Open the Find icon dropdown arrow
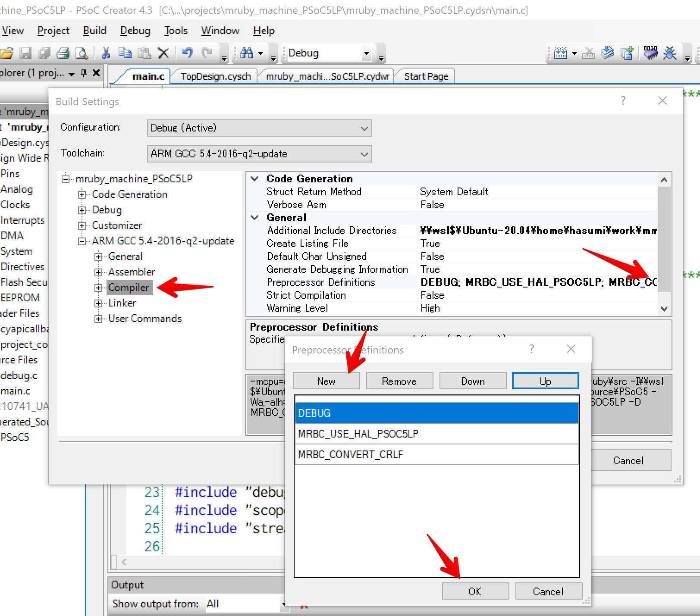Viewport: 700px width, 616px height. (261, 53)
